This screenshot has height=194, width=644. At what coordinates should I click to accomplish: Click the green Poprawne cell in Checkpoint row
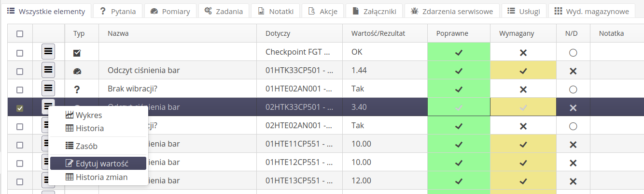point(459,52)
